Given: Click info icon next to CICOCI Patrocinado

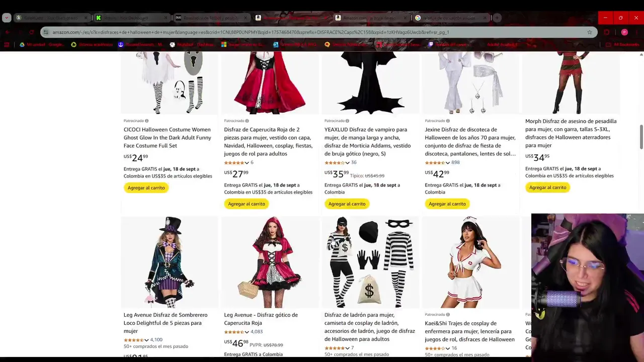Looking at the screenshot, I should [146, 121].
